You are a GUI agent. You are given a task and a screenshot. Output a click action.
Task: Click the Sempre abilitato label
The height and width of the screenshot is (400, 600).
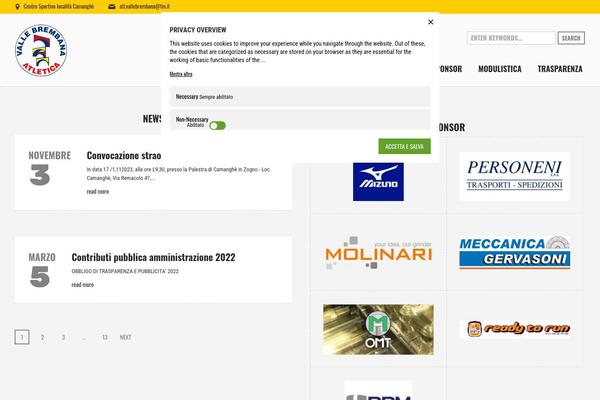[x=216, y=97]
